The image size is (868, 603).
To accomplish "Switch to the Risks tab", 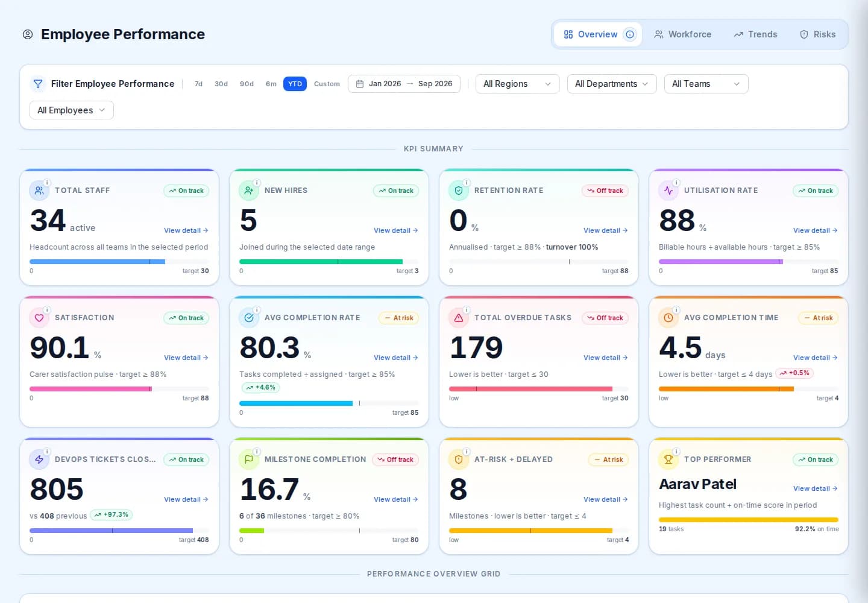I will (817, 34).
